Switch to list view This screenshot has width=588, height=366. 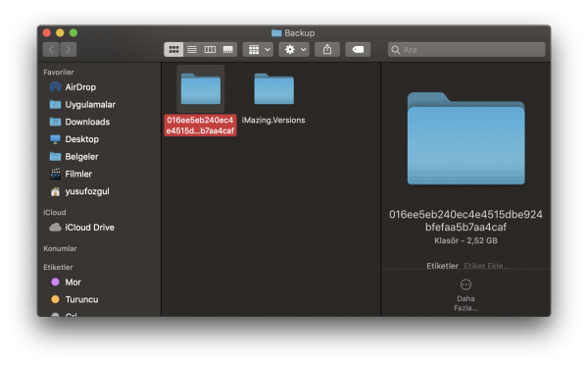pyautogui.click(x=192, y=49)
